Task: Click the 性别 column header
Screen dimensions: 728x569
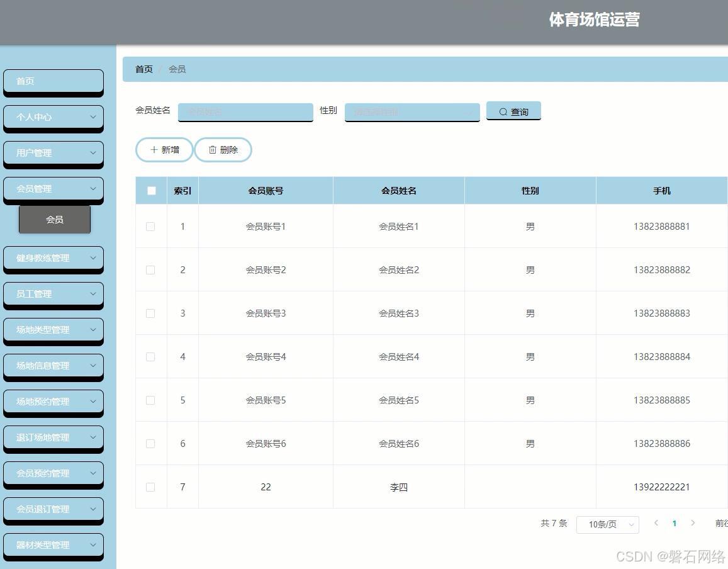Action: point(530,191)
